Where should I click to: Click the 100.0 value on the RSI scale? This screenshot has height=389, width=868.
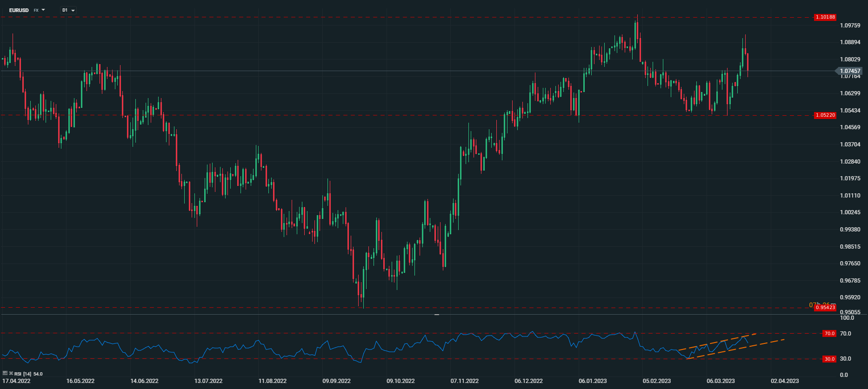pos(847,318)
